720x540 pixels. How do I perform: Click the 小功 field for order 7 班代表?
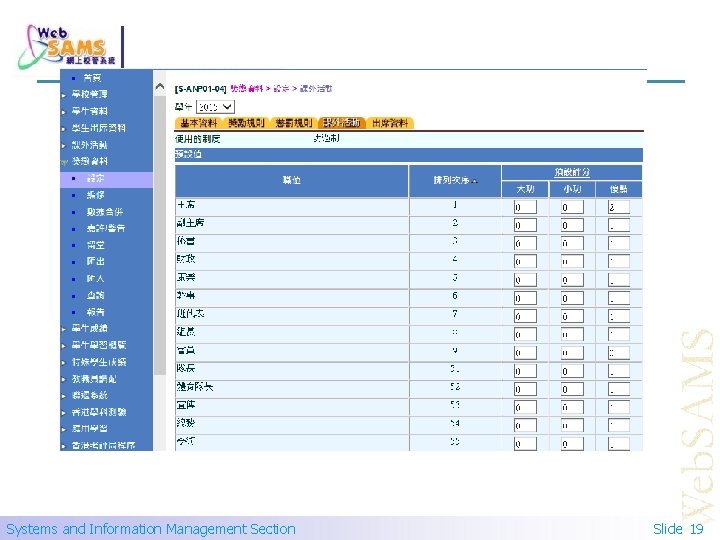tap(572, 316)
